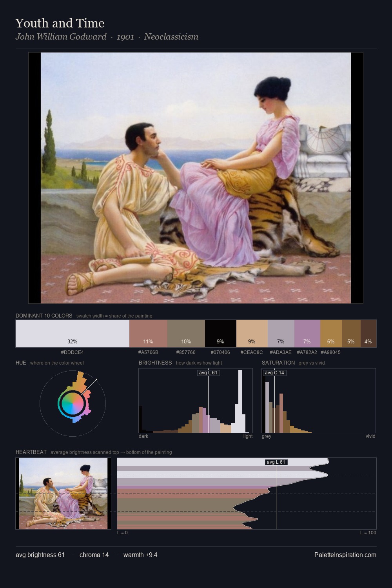Screen dimensions: 392x588
Task: Click the artist name John William Godward
Action: click(x=61, y=37)
